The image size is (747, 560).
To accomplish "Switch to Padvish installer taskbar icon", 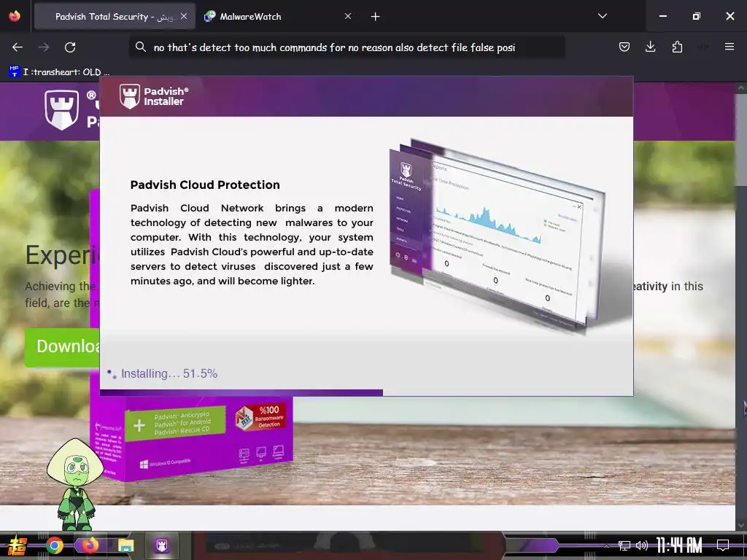I will click(x=161, y=545).
